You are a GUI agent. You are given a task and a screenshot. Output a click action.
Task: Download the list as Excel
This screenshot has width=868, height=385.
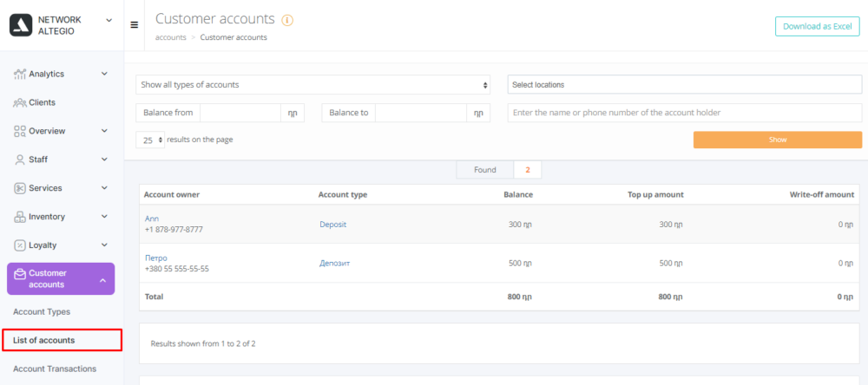[x=817, y=26]
